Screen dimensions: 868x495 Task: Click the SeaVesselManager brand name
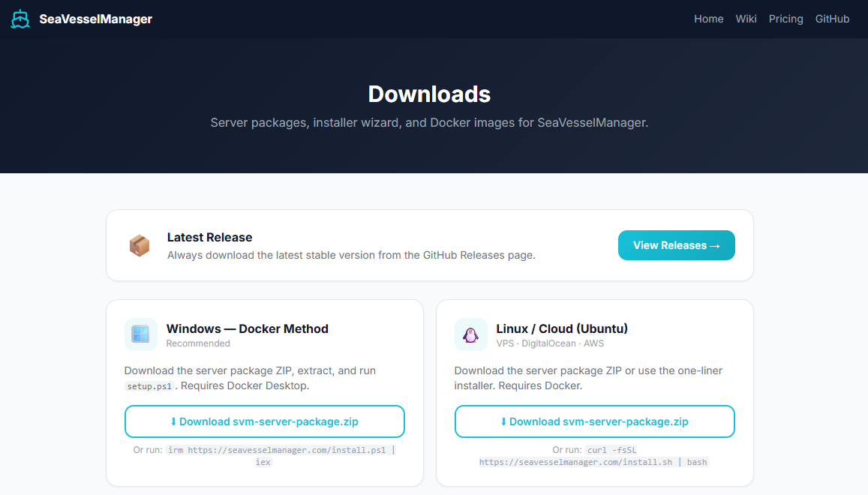click(x=95, y=19)
